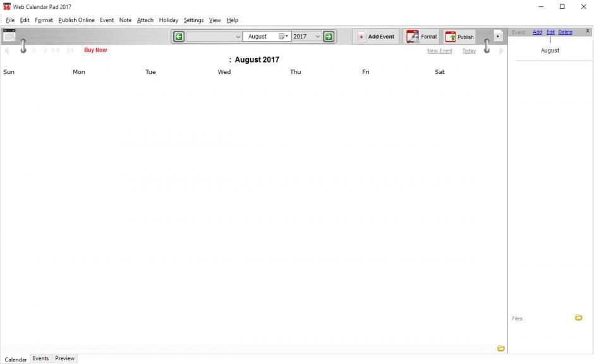
Task: Open the Help menu
Action: tap(232, 20)
